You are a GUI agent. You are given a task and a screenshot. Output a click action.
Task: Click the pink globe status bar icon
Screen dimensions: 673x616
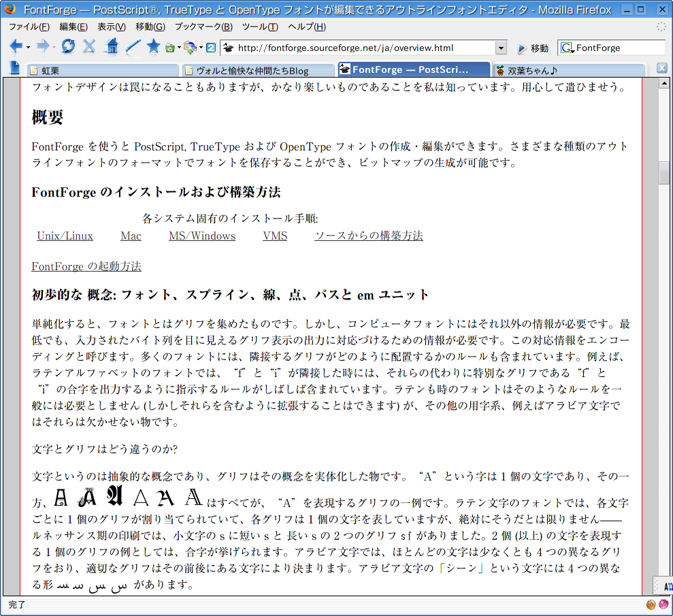tap(663, 604)
